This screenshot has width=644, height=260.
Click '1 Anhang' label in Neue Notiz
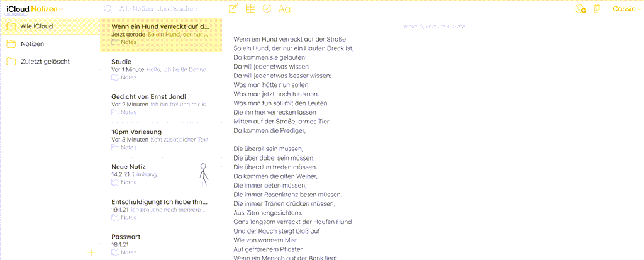pos(144,174)
